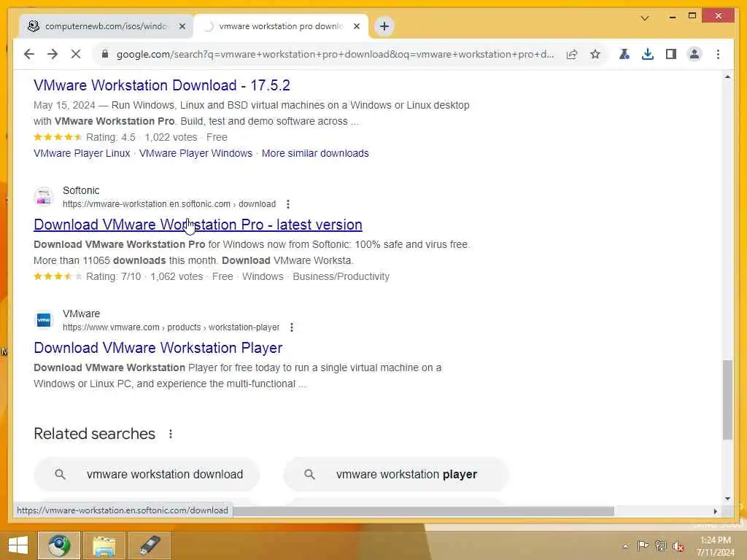Click scroll-up arrow of vertical scrollbar

point(727,77)
